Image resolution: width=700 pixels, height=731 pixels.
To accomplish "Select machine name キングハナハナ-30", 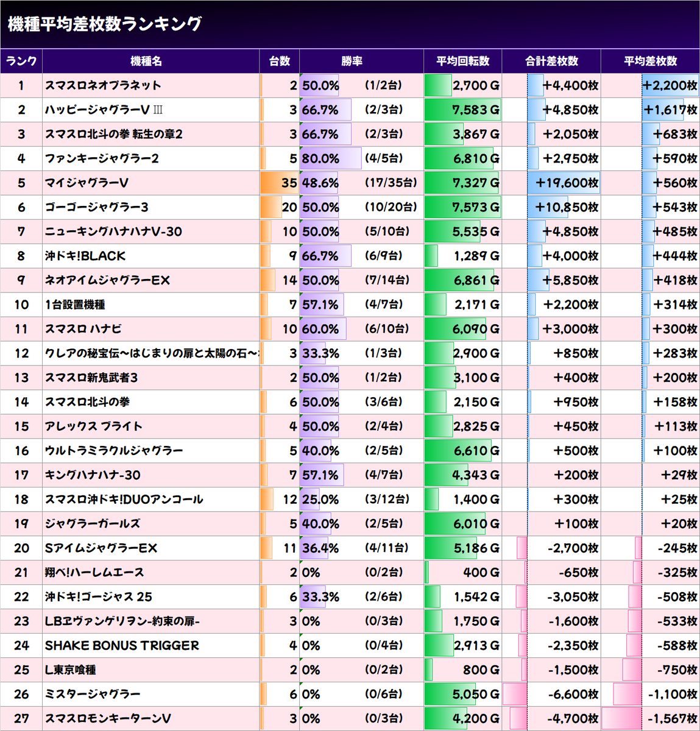I will click(93, 475).
